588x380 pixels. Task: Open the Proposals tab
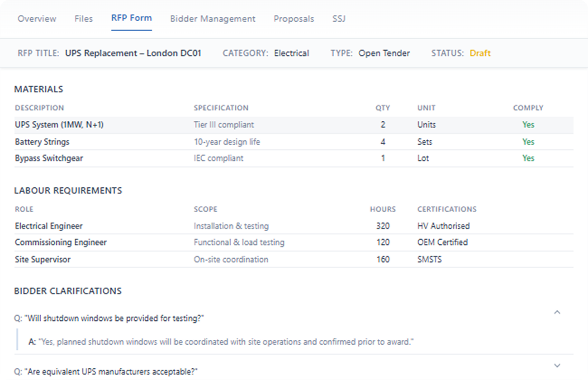(294, 19)
